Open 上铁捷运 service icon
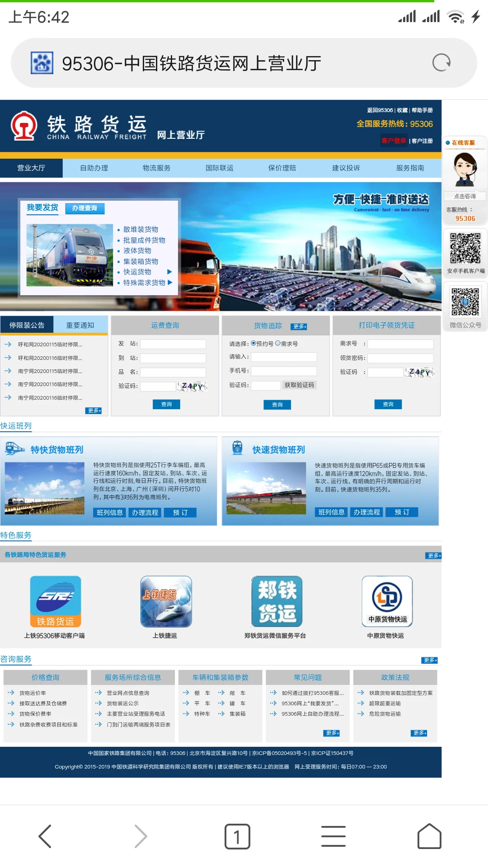The height and width of the screenshot is (868, 488). (x=166, y=601)
